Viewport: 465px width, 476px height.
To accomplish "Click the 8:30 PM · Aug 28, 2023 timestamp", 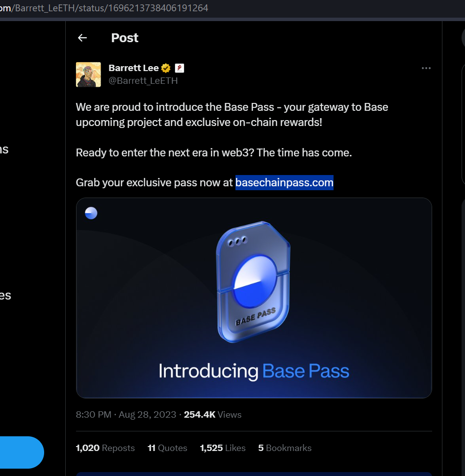I will click(126, 414).
